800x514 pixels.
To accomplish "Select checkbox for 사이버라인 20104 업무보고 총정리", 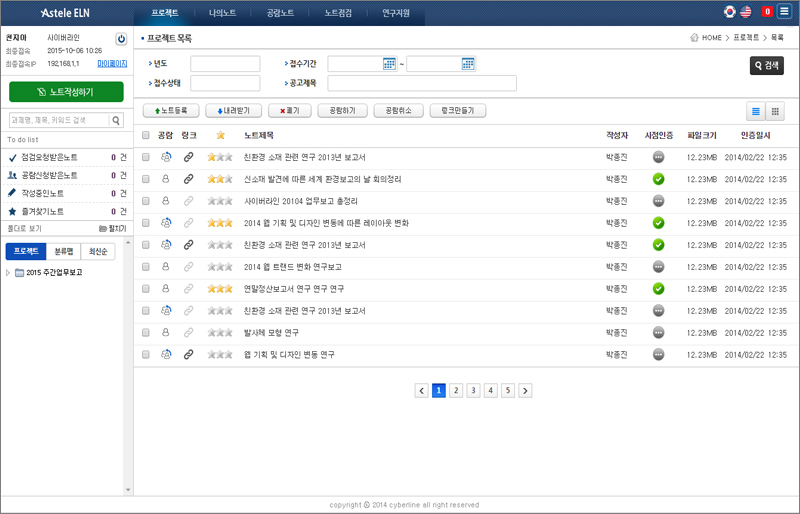I will tap(146, 201).
